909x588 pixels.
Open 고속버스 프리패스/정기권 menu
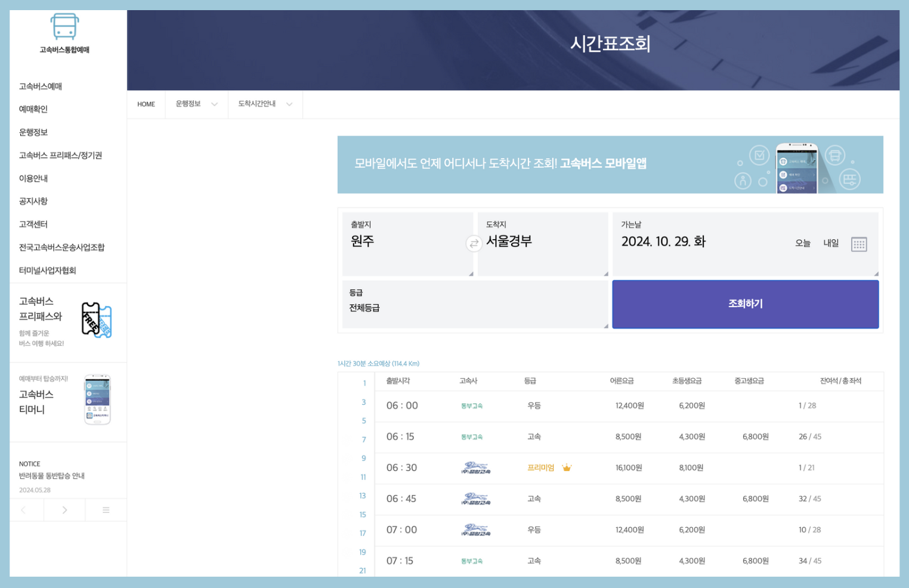(x=60, y=156)
